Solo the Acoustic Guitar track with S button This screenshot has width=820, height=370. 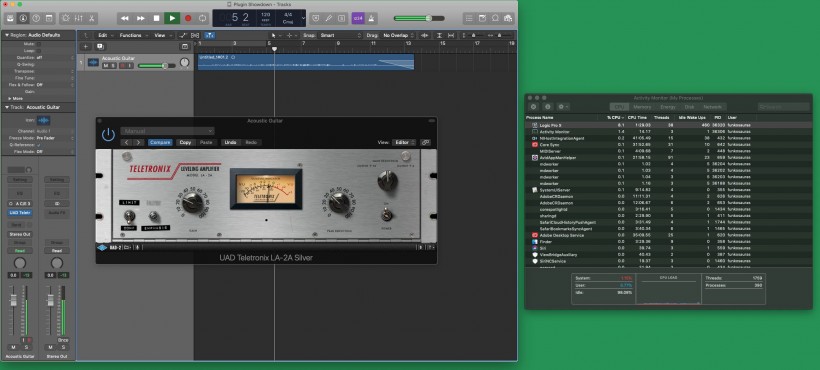113,66
